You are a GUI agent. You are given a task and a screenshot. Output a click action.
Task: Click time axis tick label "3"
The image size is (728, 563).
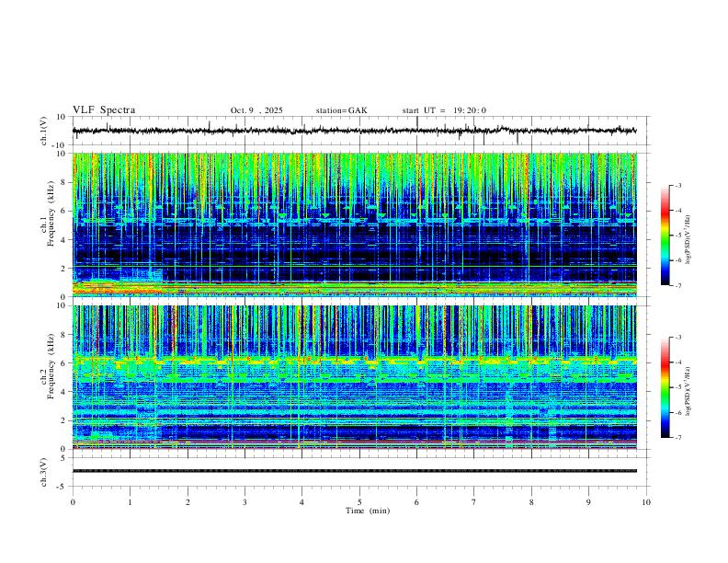tap(245, 502)
